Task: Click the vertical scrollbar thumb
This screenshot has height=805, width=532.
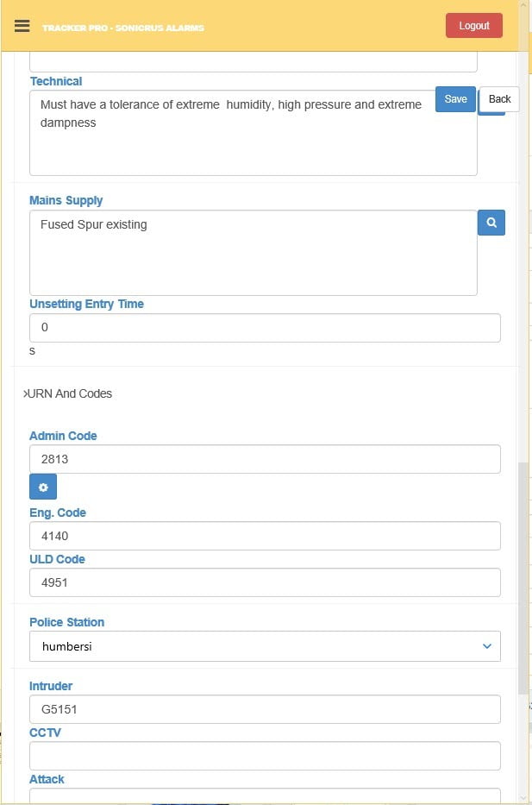Action: (x=523, y=578)
